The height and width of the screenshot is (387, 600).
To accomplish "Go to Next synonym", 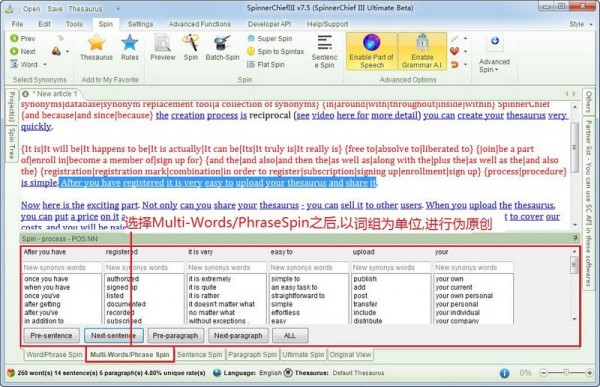I will pyautogui.click(x=23, y=51).
